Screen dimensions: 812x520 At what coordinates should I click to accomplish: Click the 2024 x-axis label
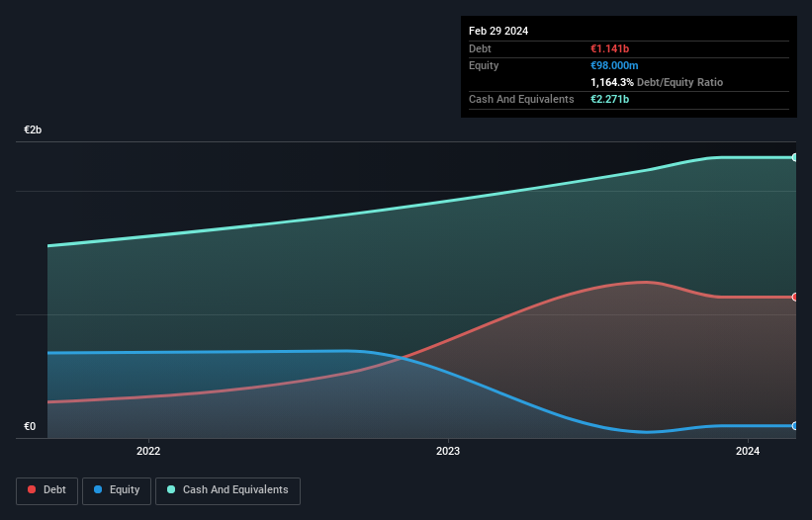(x=748, y=451)
